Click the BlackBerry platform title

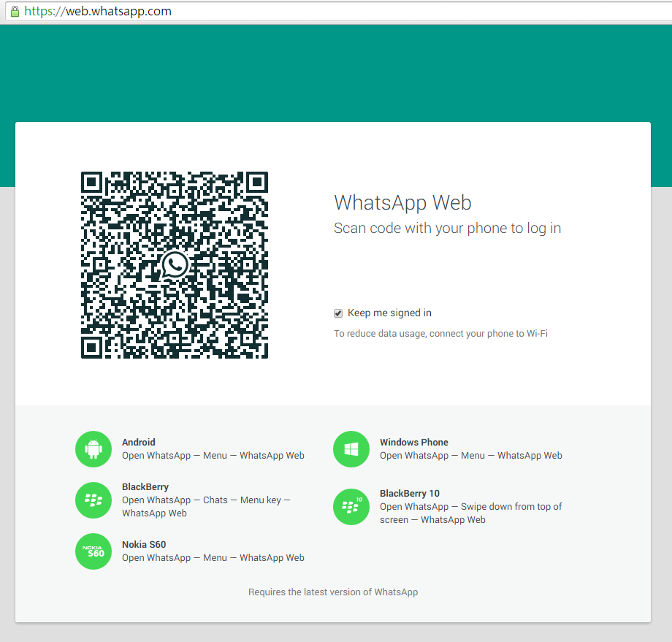pos(145,487)
